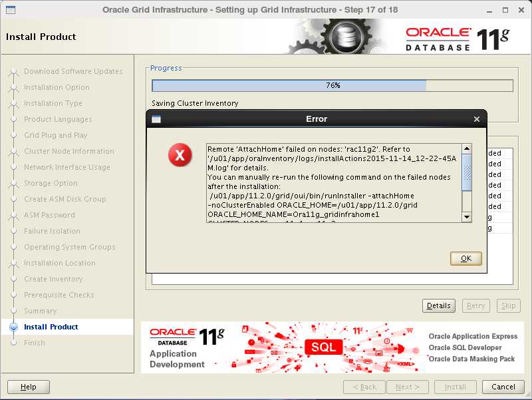Click the Details button
Image resolution: width=532 pixels, height=400 pixels.
439,305
